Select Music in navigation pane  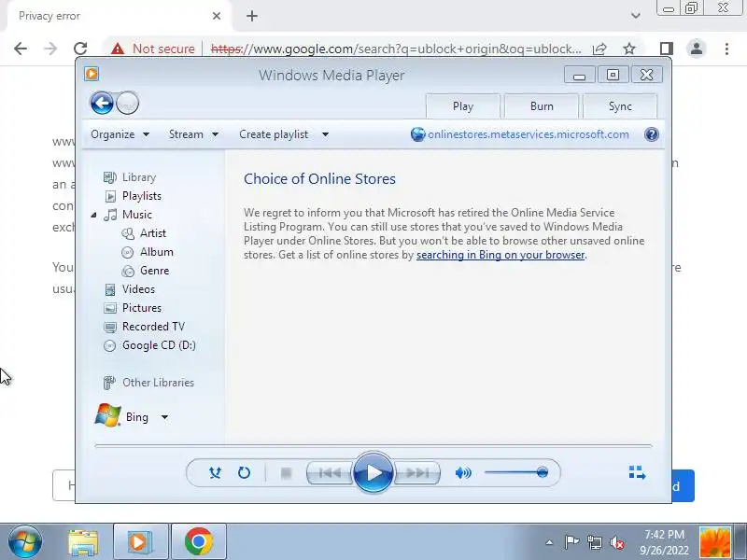coord(128,215)
